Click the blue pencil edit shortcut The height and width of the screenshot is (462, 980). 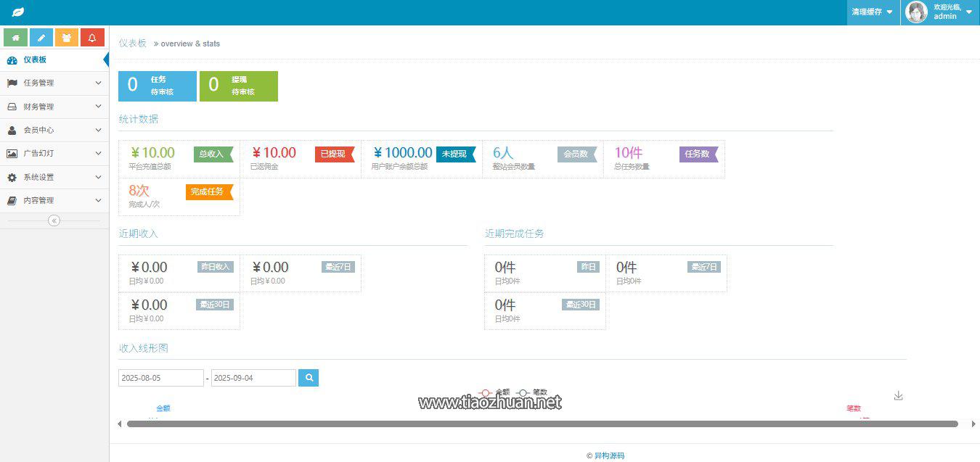point(41,38)
